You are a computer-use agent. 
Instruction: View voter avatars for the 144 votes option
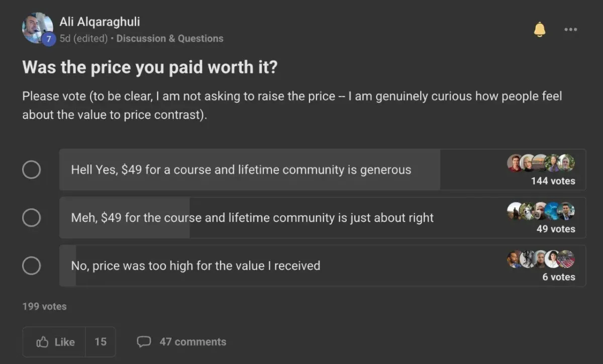tap(541, 163)
